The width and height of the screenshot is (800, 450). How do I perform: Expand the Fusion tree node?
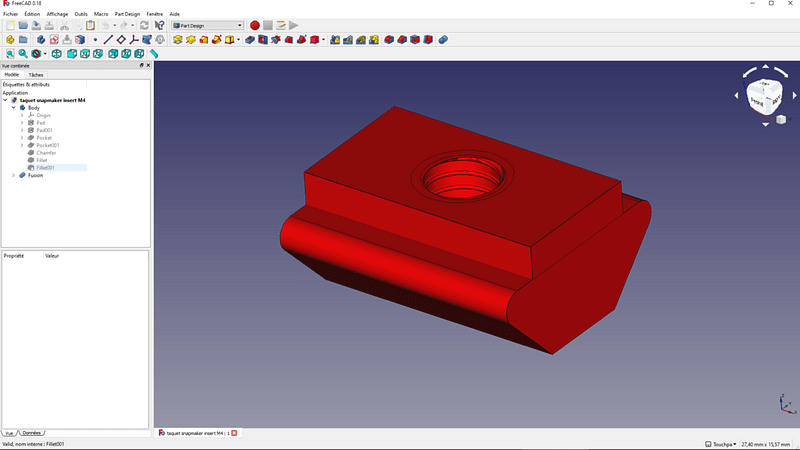click(x=14, y=175)
